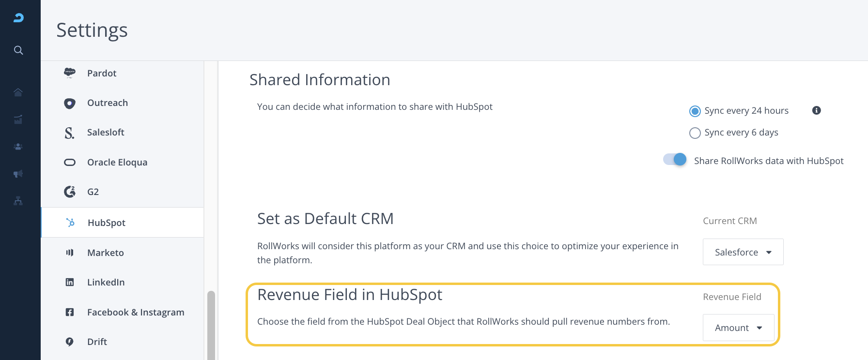Select Sync every 6 days option

pyautogui.click(x=695, y=133)
